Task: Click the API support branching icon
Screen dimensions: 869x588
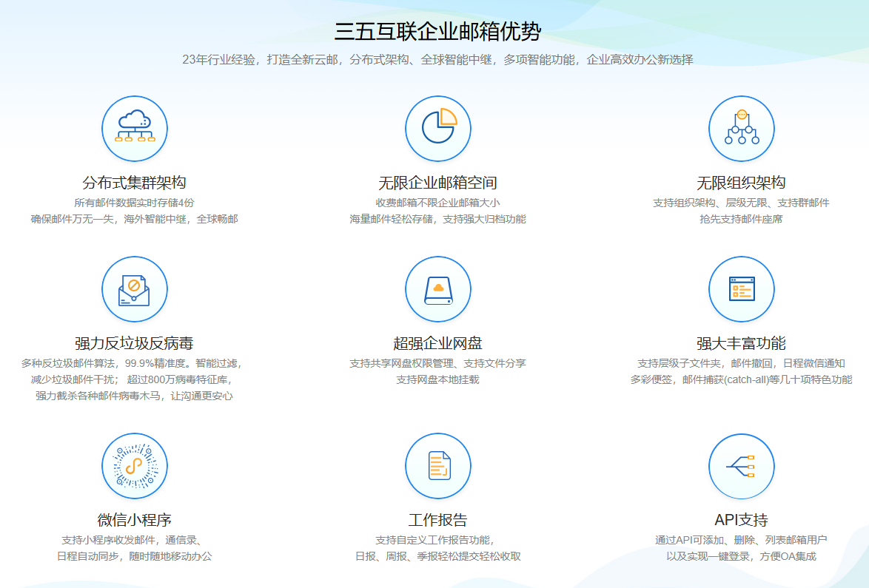Action: pyautogui.click(x=741, y=466)
